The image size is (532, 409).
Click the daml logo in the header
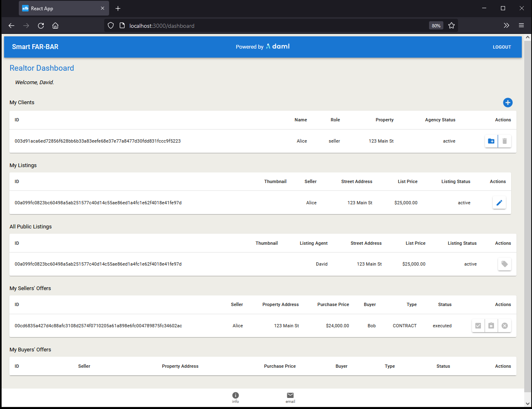click(278, 46)
